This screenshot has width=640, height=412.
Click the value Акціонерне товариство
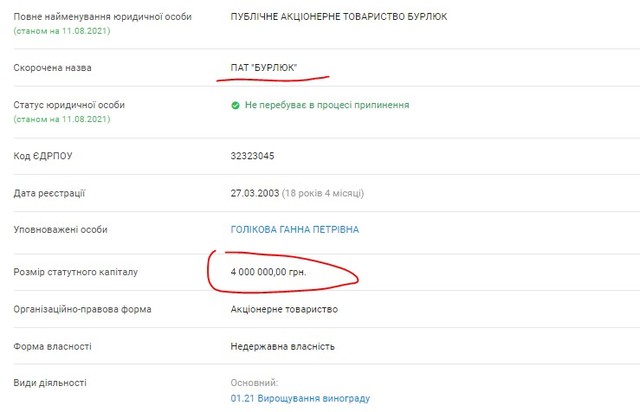coord(285,309)
